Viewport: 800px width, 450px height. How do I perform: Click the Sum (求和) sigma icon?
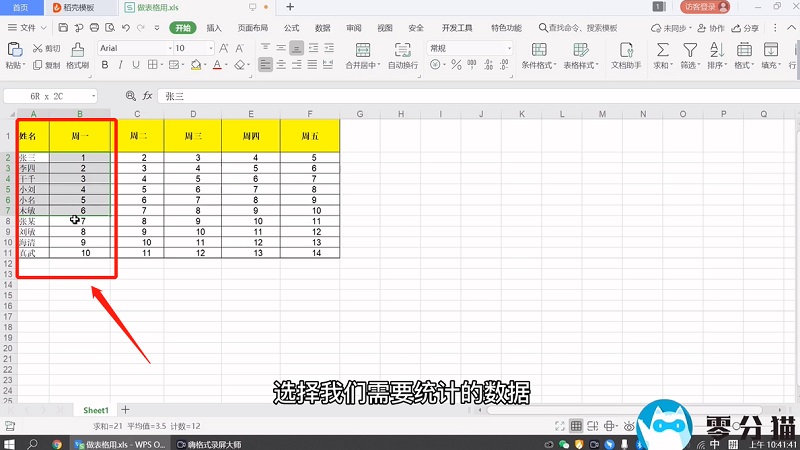(662, 50)
